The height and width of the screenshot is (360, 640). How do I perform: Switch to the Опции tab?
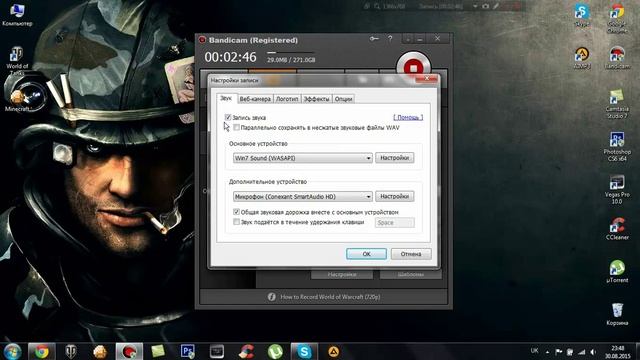343,99
